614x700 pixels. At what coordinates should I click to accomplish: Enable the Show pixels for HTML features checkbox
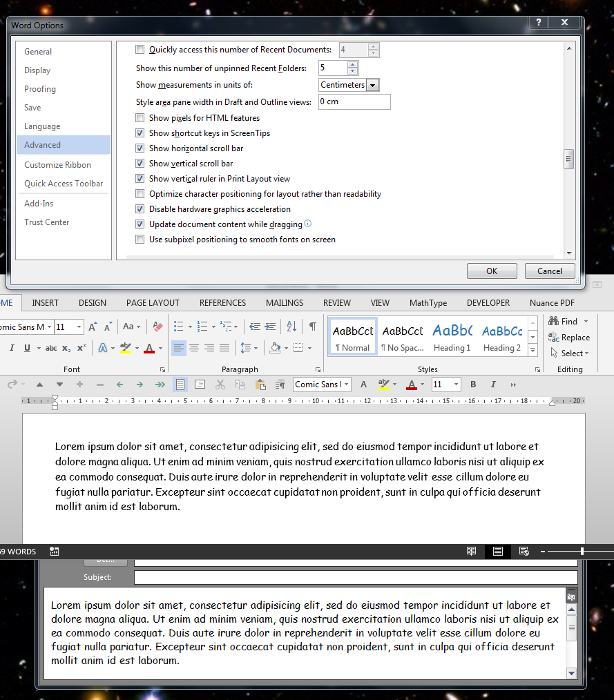pos(140,118)
